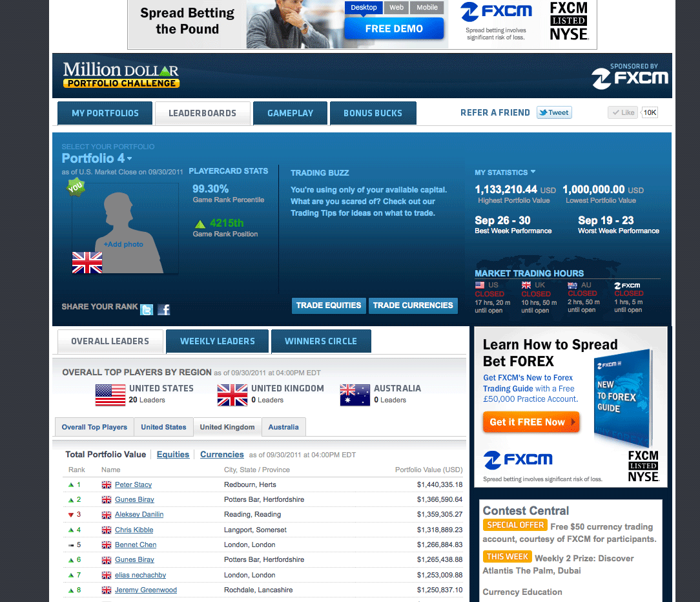The width and height of the screenshot is (700, 602).
Task: Open Peter Stacy's profile link
Action: [x=134, y=485]
